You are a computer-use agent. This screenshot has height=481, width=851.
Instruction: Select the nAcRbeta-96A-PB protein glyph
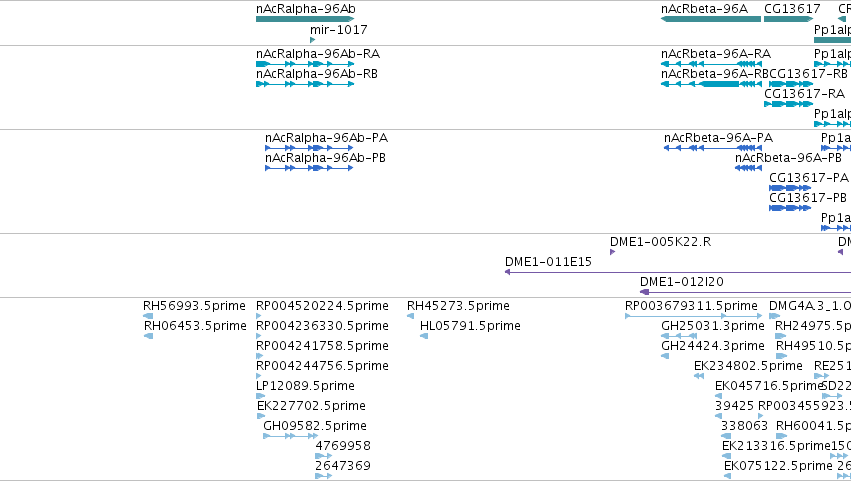[748, 168]
